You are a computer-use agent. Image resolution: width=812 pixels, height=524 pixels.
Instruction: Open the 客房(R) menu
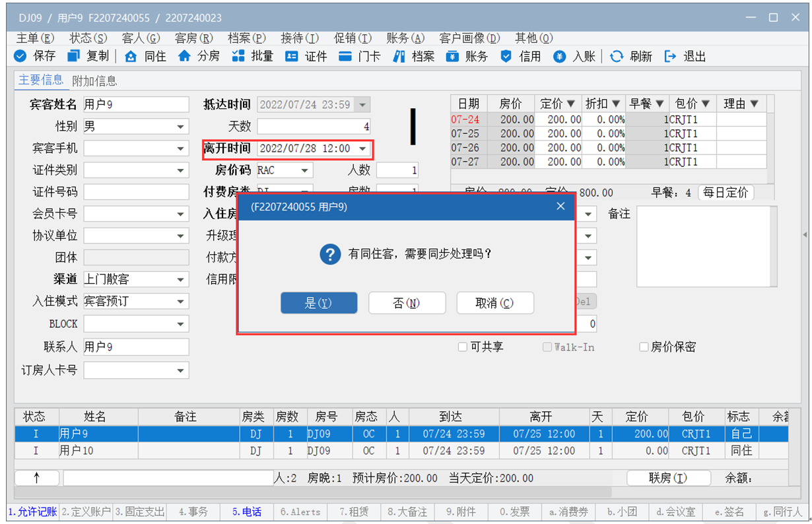click(x=193, y=38)
